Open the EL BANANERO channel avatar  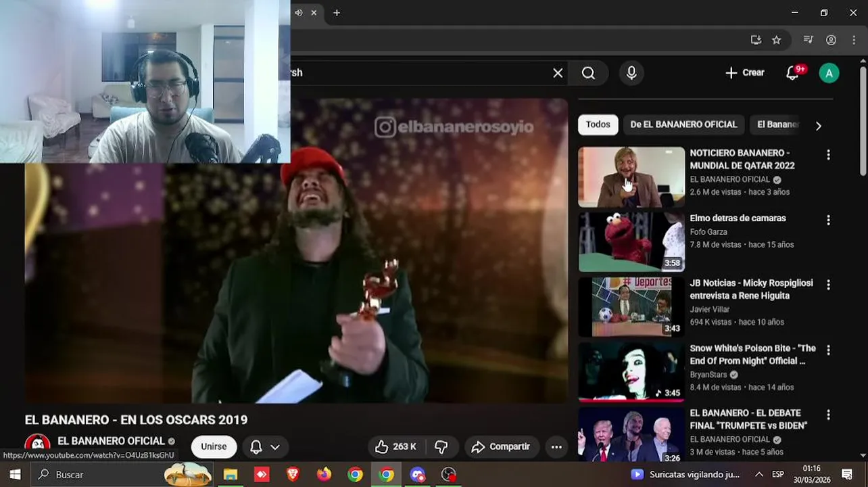[37, 446]
